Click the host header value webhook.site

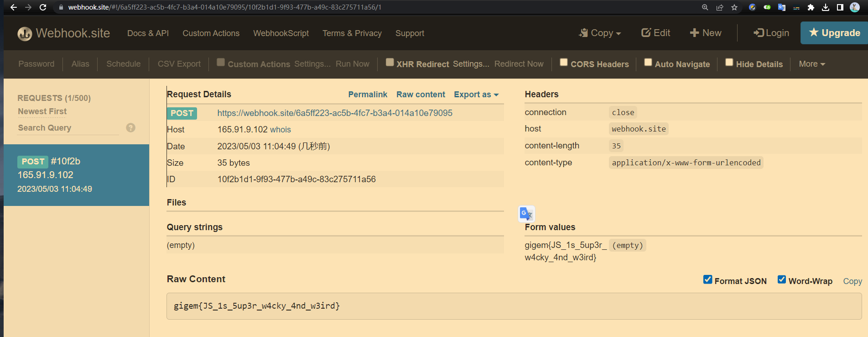pyautogui.click(x=639, y=129)
